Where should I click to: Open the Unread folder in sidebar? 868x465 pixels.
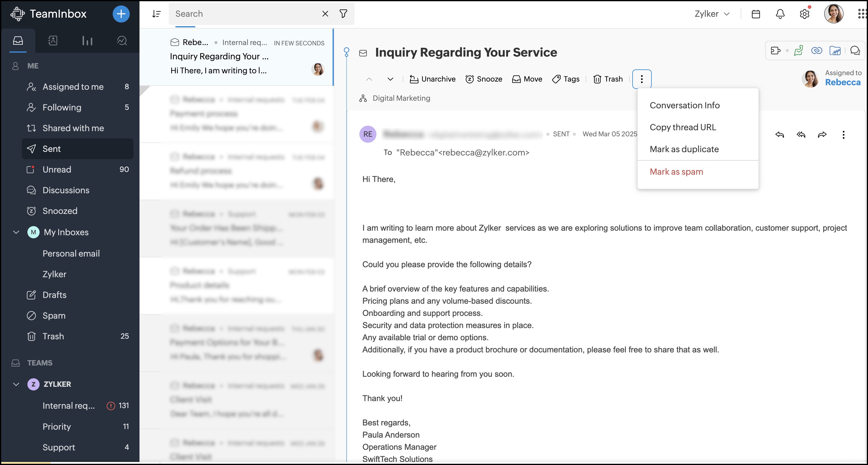click(57, 170)
